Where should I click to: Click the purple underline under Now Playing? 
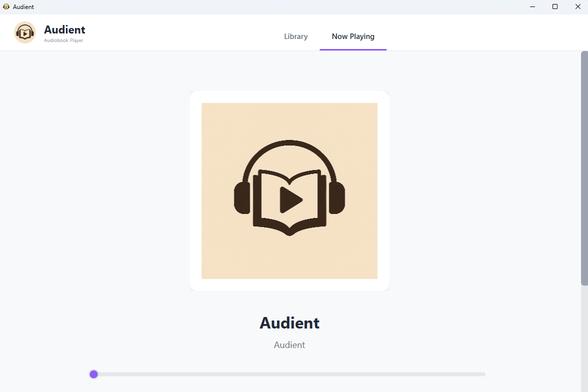pyautogui.click(x=353, y=48)
